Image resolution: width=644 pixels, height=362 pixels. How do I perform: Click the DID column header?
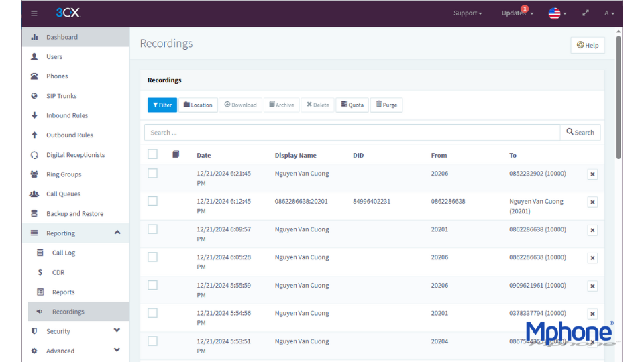pos(358,155)
